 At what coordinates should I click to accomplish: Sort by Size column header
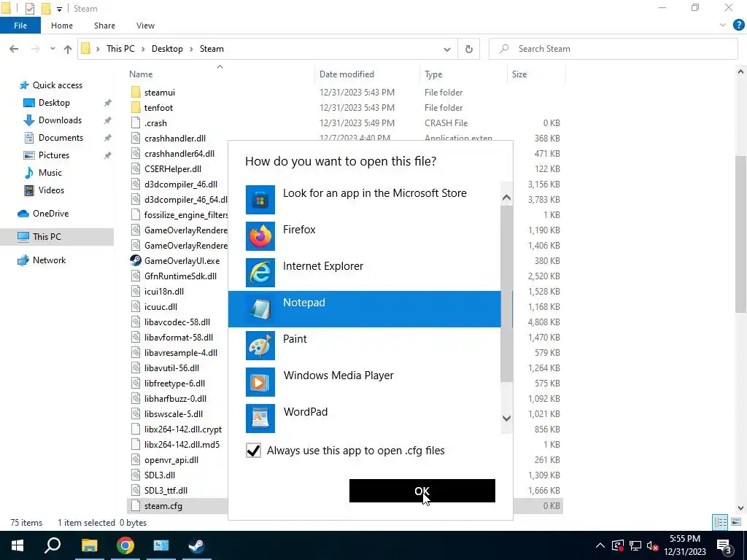[519, 74]
